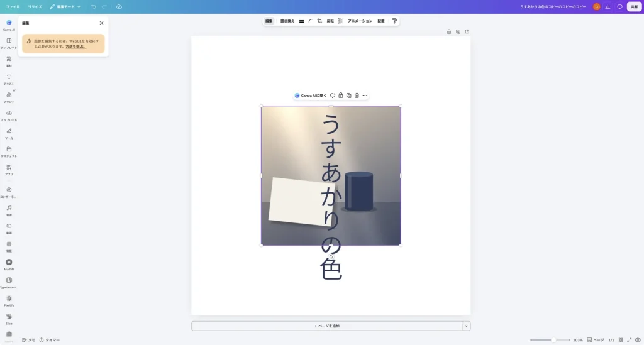Close the 編集 side panel
The width and height of the screenshot is (644, 345).
[101, 23]
